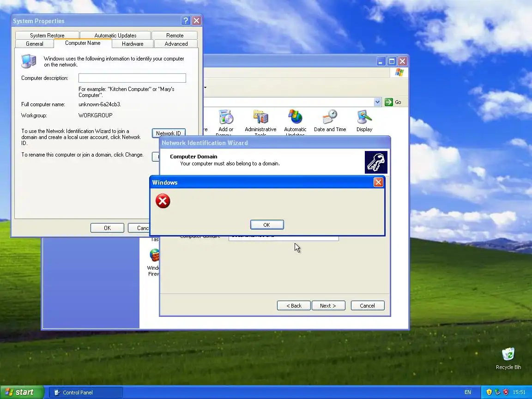Image resolution: width=532 pixels, height=399 pixels.
Task: Maximize the Control Panel window
Action: point(392,61)
